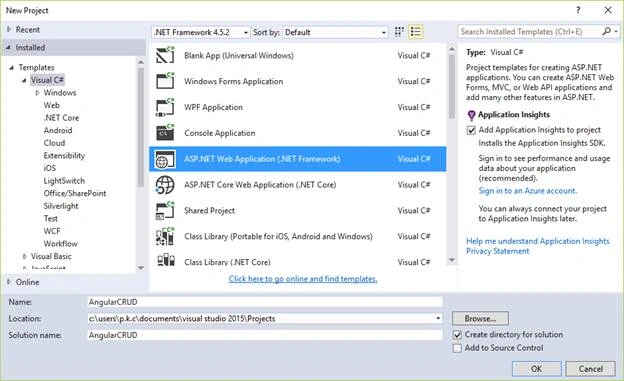Focus the Search Installed Templates box
This screenshot has width=624, height=381.
tap(529, 31)
